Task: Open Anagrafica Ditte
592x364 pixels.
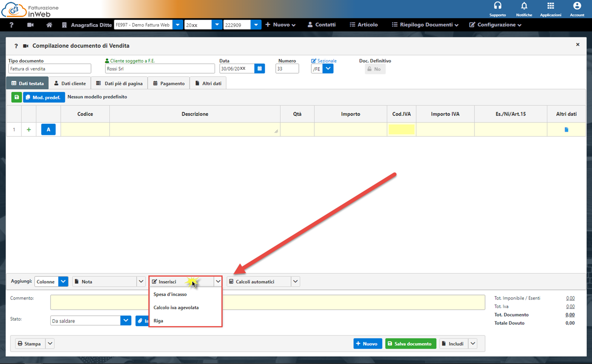Action: [87, 25]
